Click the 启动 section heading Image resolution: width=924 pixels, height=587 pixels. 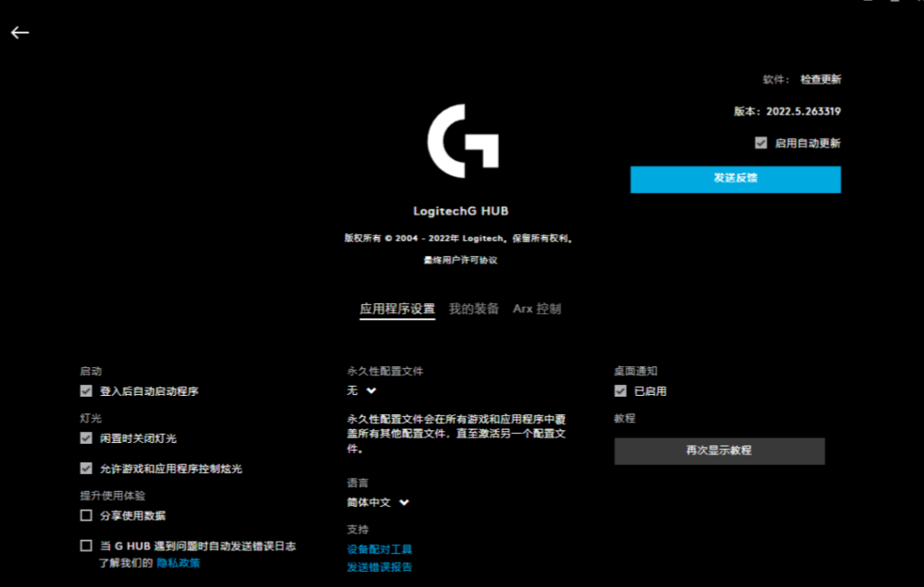click(x=91, y=371)
